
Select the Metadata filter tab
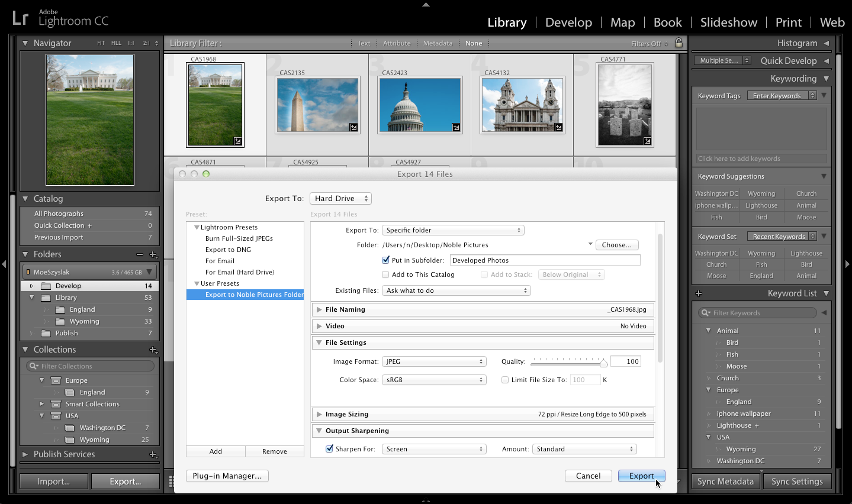pyautogui.click(x=438, y=43)
